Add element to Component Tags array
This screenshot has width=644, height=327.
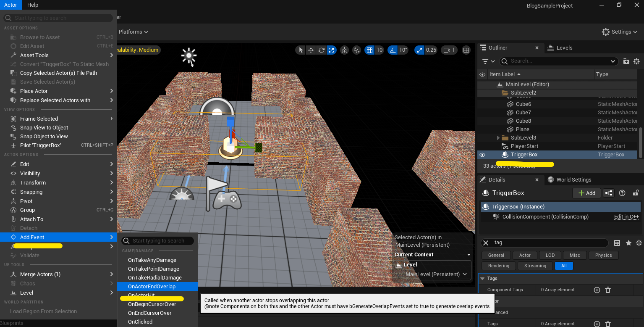[597, 290]
